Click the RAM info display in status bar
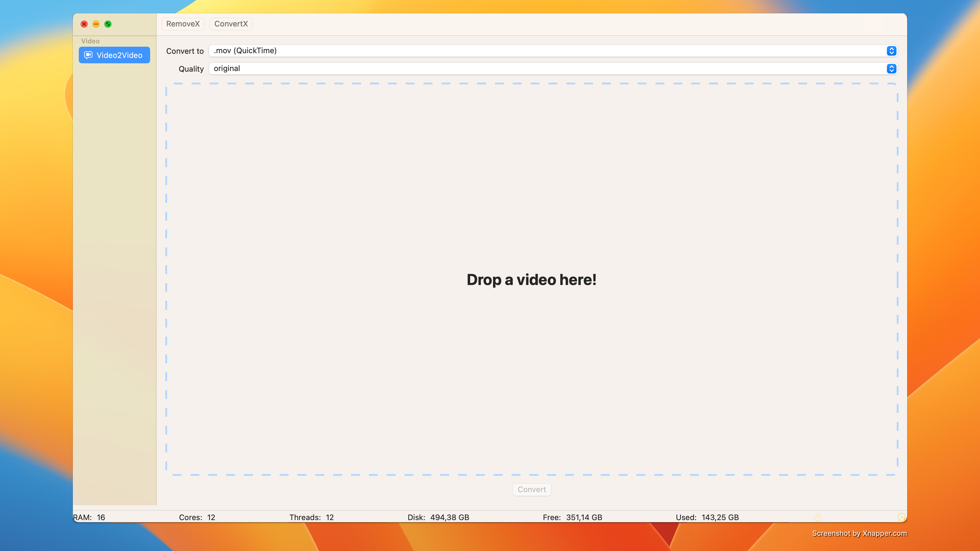The height and width of the screenshot is (551, 980). (x=89, y=517)
